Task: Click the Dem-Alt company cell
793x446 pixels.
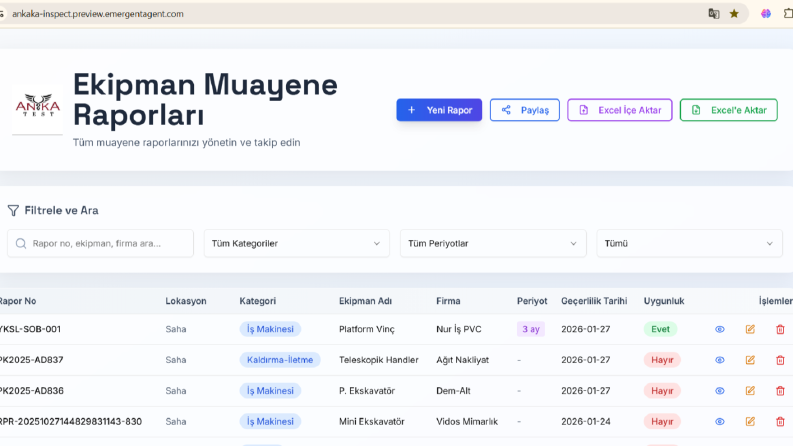Action: point(453,391)
